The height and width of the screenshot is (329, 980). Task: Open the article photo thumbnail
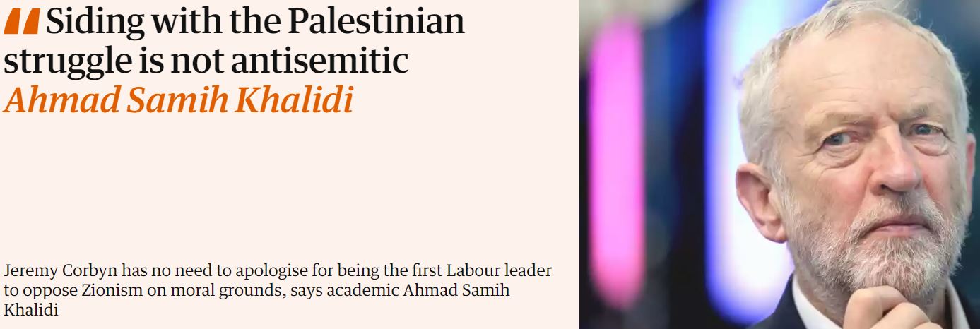pos(779,164)
